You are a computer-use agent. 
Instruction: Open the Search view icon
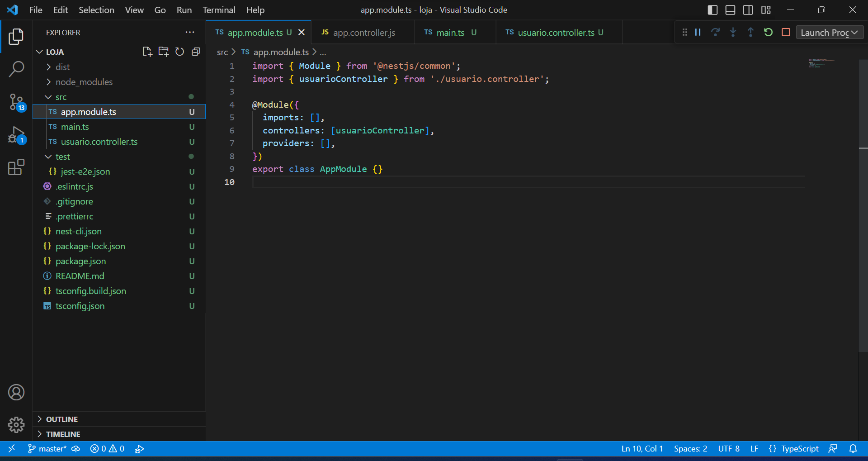16,69
